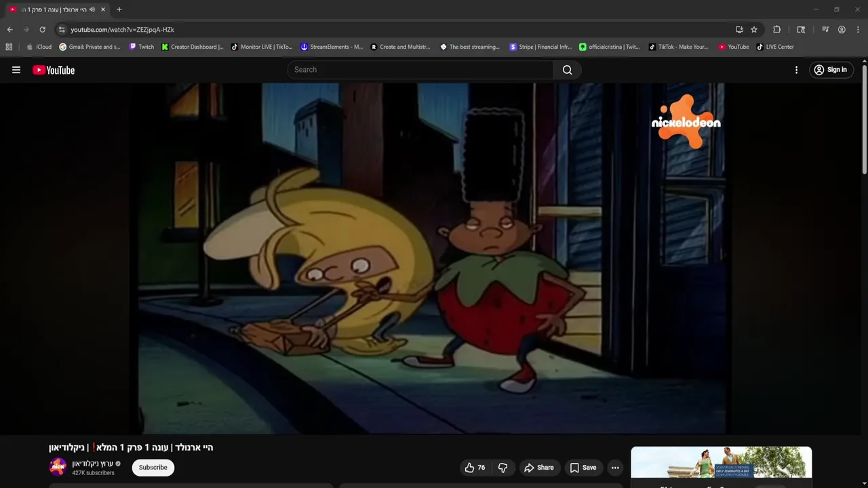Image resolution: width=868 pixels, height=488 pixels.
Task: Focus the YouTube Search field
Action: 420,70
